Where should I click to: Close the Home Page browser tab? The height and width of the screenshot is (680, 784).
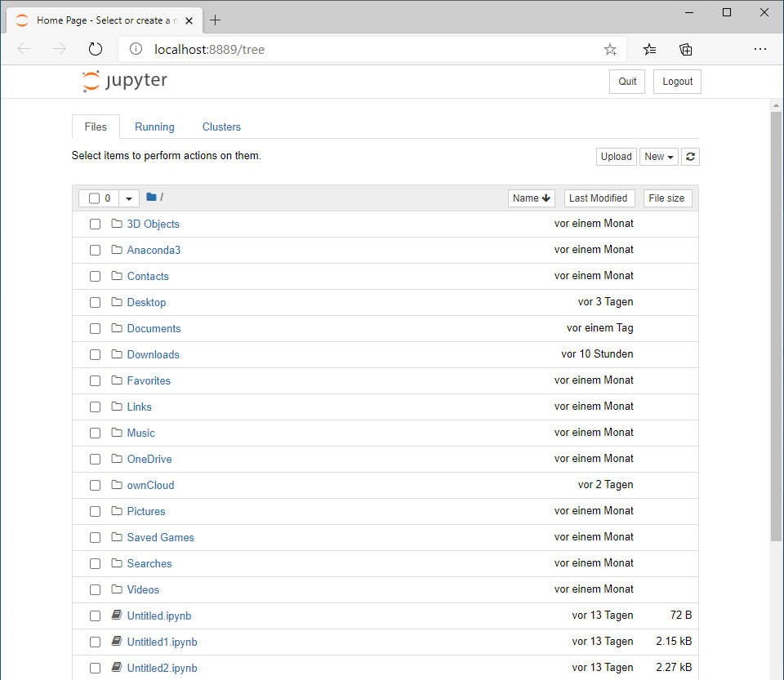pos(189,20)
